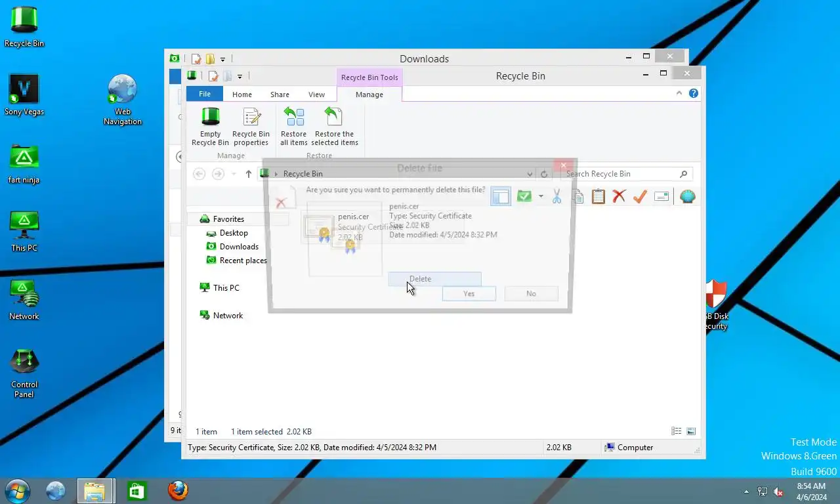840x504 pixels.
Task: Launch Firefox from the taskbar
Action: 177,491
